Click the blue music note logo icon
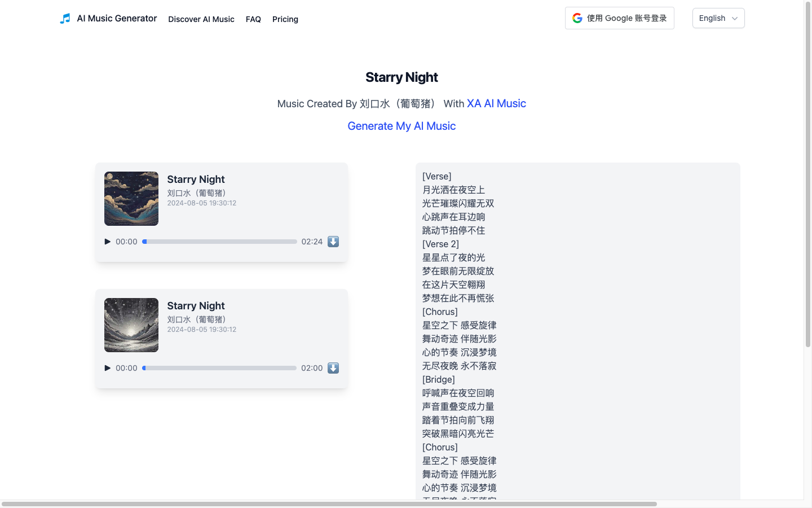812x508 pixels. click(65, 19)
